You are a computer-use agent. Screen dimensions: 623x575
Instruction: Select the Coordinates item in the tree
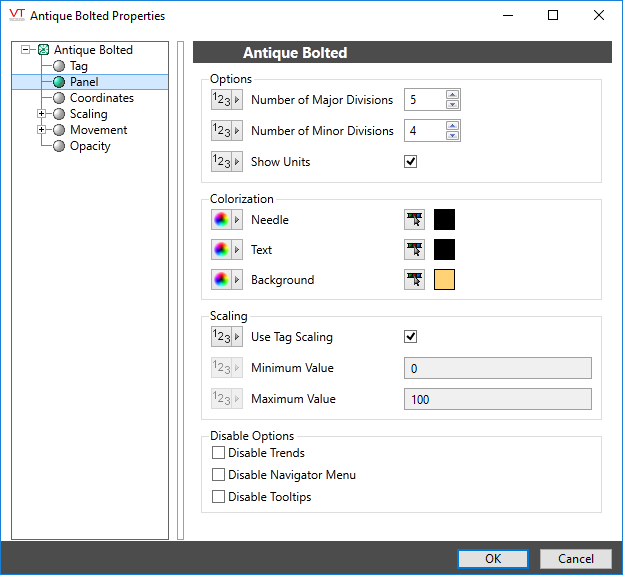pyautogui.click(x=101, y=98)
